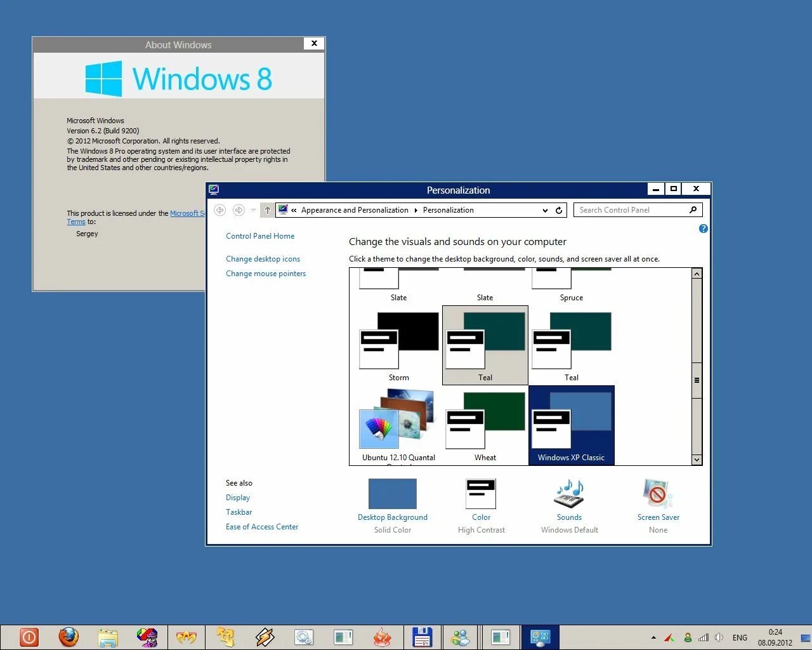The height and width of the screenshot is (650, 812).
Task: Minimize the Personalization window
Action: (x=656, y=189)
